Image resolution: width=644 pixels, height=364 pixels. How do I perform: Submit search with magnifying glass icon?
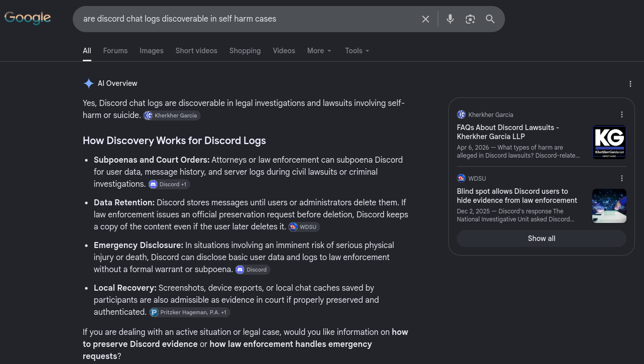[x=490, y=19]
